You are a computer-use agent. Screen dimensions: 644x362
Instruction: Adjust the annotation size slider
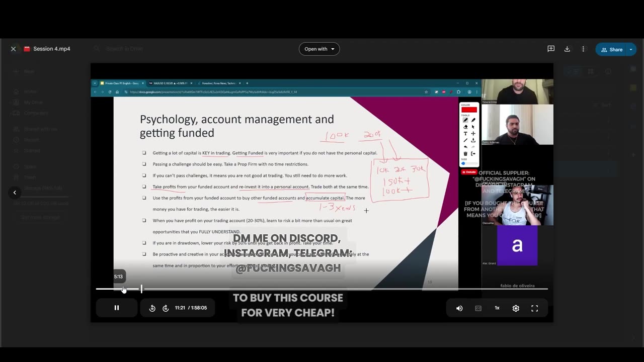pyautogui.click(x=470, y=163)
